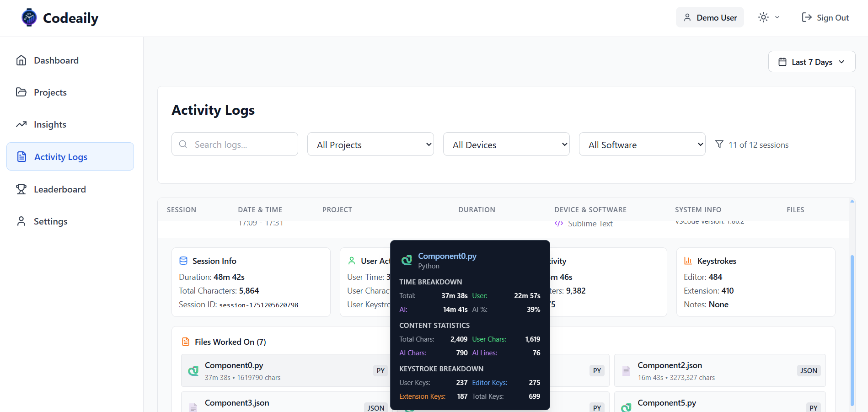
Task: Click the SYSTEM INFO column header
Action: [x=698, y=210]
